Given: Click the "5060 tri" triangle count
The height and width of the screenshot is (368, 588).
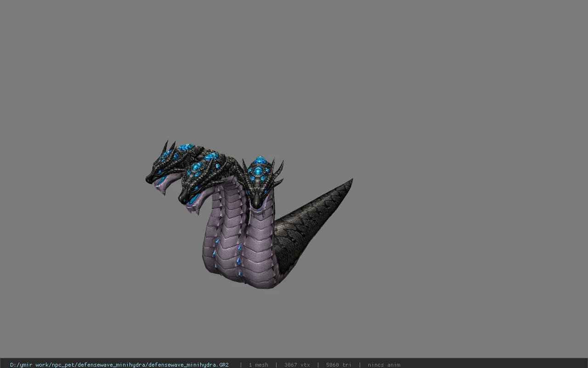Looking at the screenshot, I should point(339,365).
